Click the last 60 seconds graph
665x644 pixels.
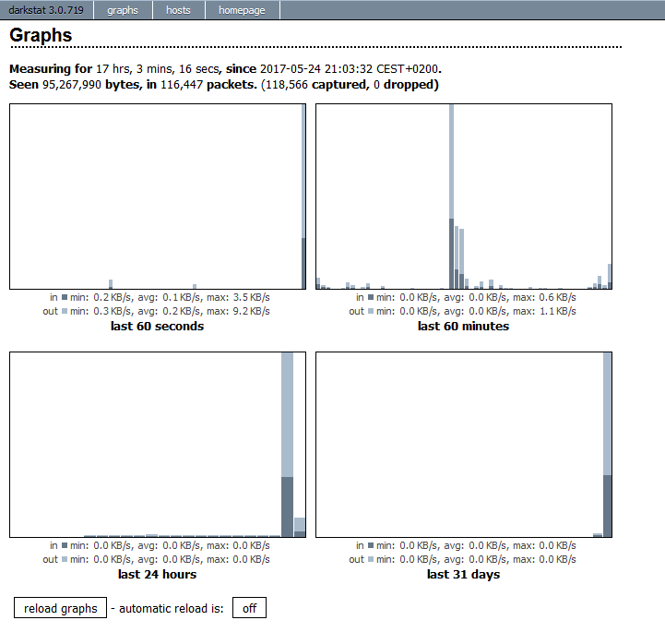[157, 197]
